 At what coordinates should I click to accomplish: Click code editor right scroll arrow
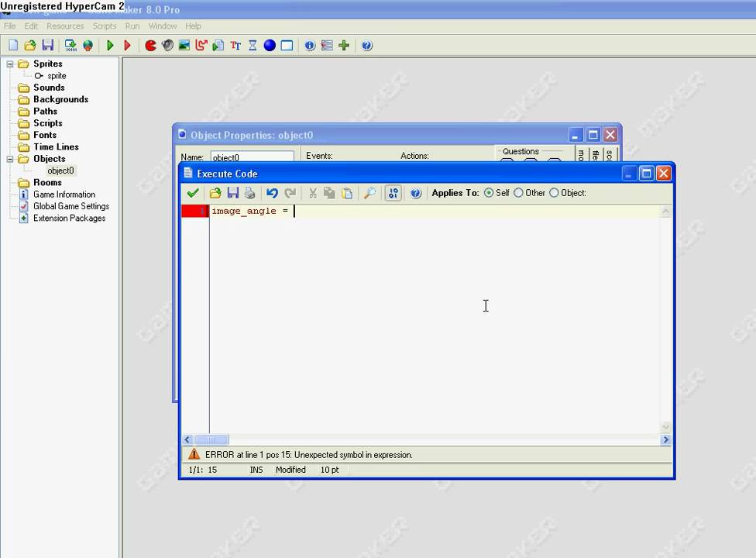(665, 440)
